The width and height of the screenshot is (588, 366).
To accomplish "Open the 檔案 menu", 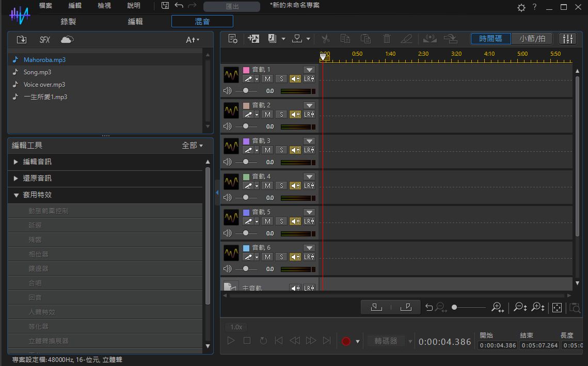I will [x=46, y=6].
